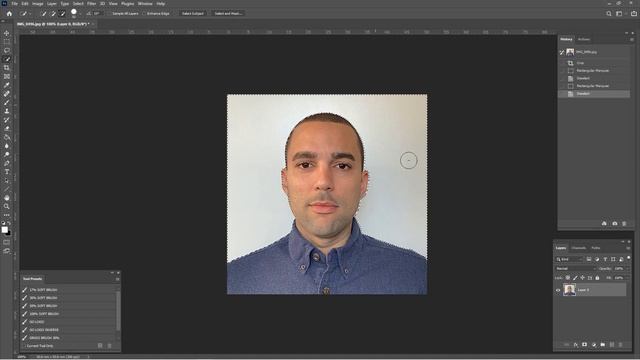The height and width of the screenshot is (360, 640).
Task: Toggle the layer filter on/off switch
Action: pos(629,258)
